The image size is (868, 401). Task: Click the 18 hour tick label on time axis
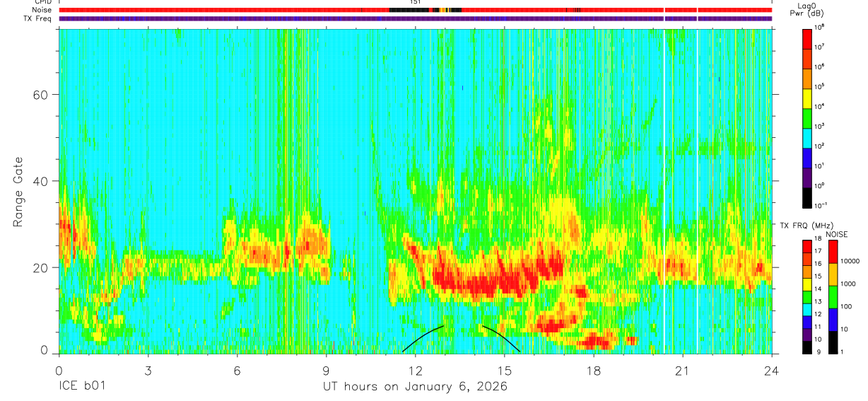(x=594, y=371)
